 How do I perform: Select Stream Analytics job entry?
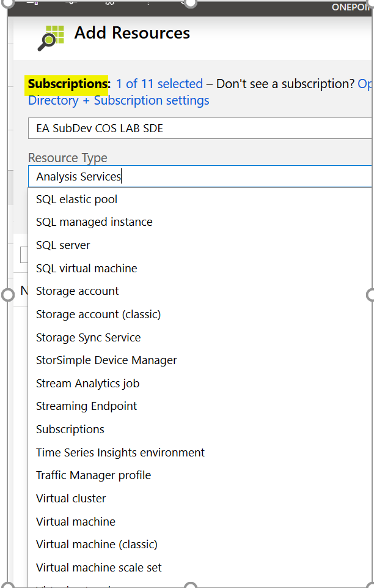tap(87, 384)
